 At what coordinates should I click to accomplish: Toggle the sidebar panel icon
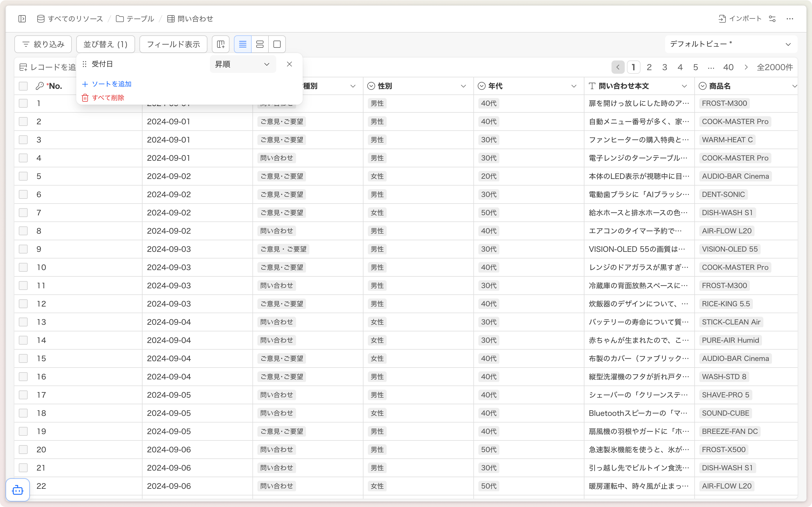click(x=22, y=19)
